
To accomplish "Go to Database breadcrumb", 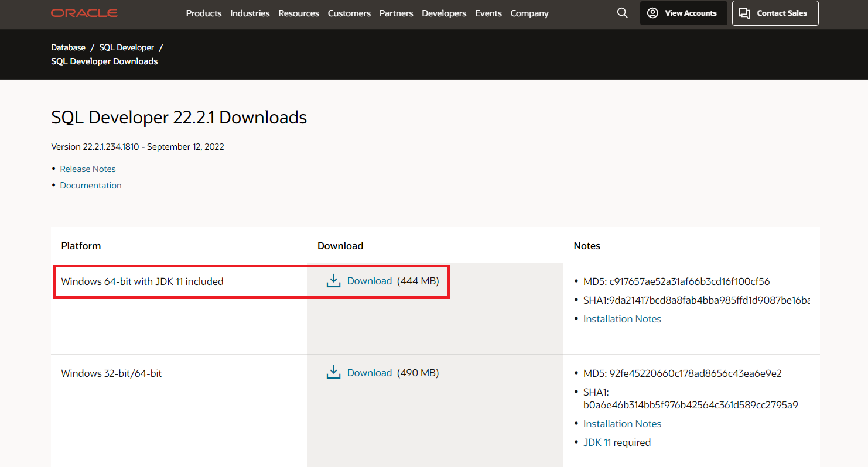I will click(68, 47).
